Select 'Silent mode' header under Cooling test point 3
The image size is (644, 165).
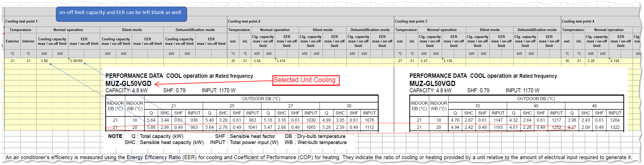point(489,30)
